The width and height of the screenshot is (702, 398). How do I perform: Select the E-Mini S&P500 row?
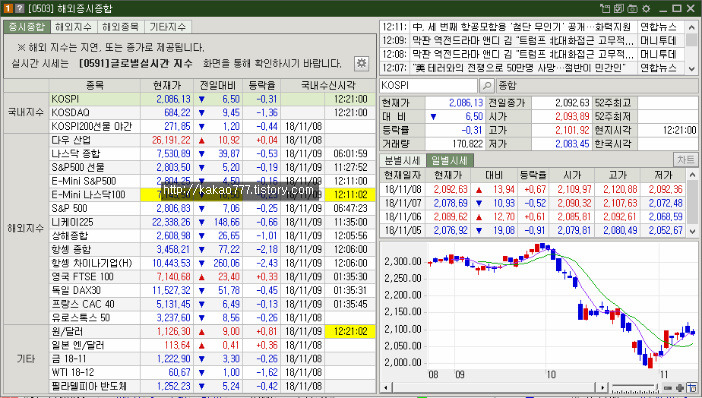coord(212,181)
